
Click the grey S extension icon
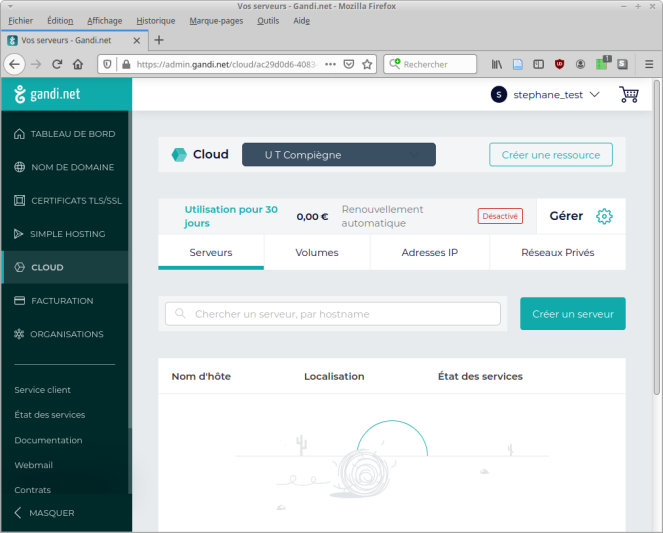pos(622,64)
